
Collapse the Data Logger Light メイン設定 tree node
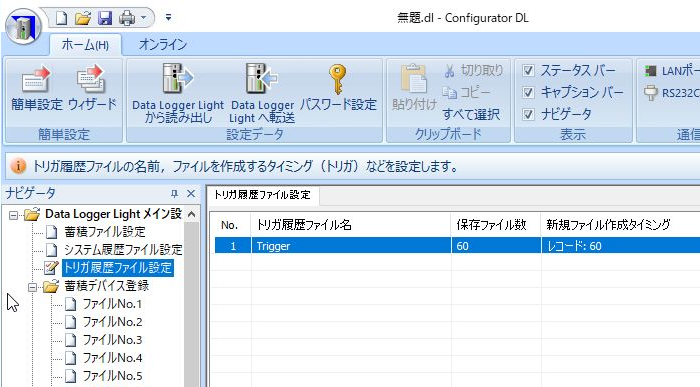(x=13, y=215)
